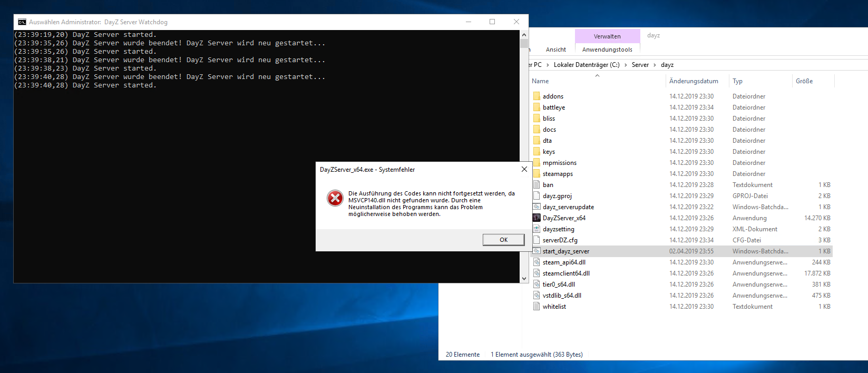Select the addons file name
The image size is (868, 373).
point(553,96)
